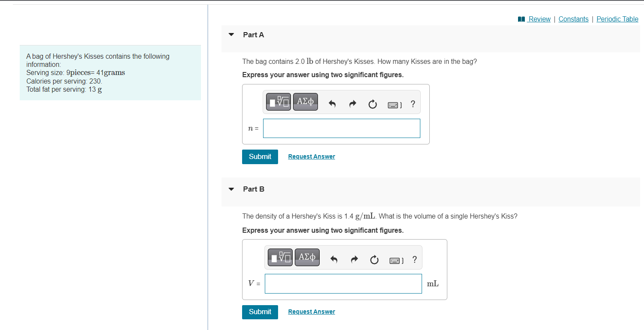The image size is (644, 330).
Task: Open the Periodic Table link
Action: 617,19
